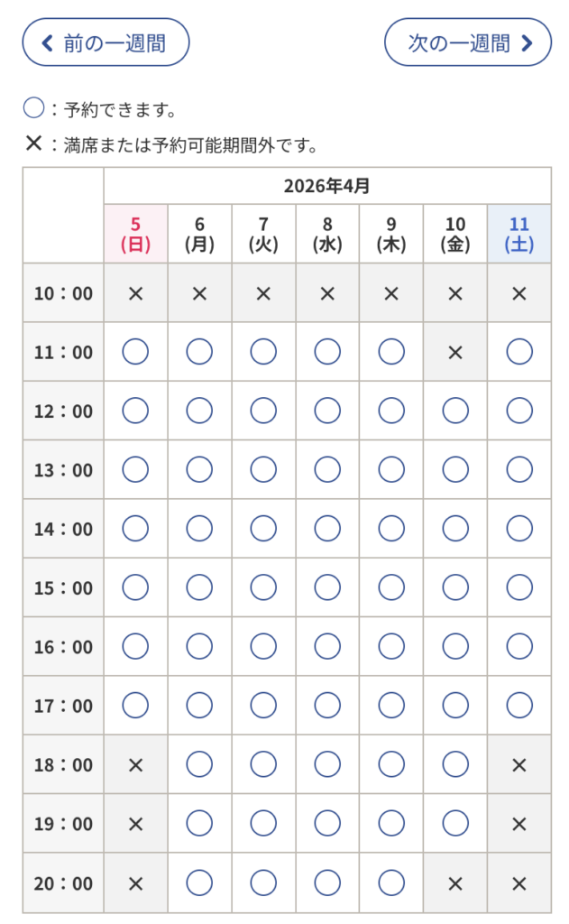Book the 18:00 slot on Wednesday 8
This screenshot has width=569, height=924.
327,764
